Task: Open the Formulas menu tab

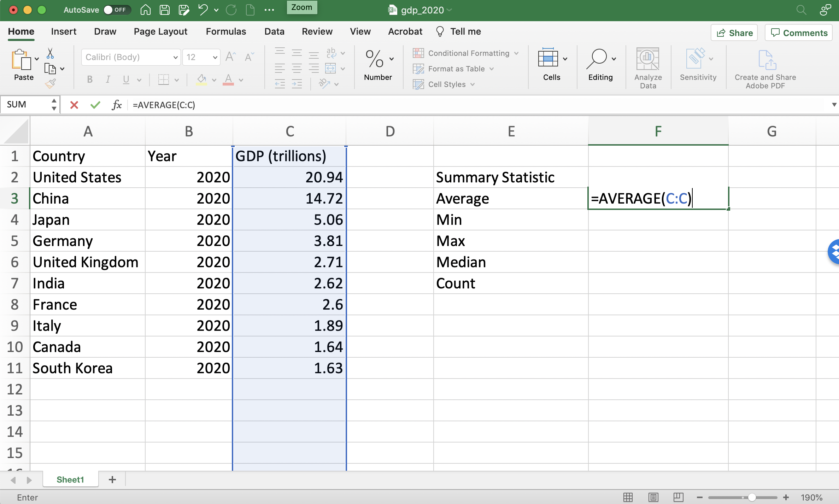Action: pos(226,31)
